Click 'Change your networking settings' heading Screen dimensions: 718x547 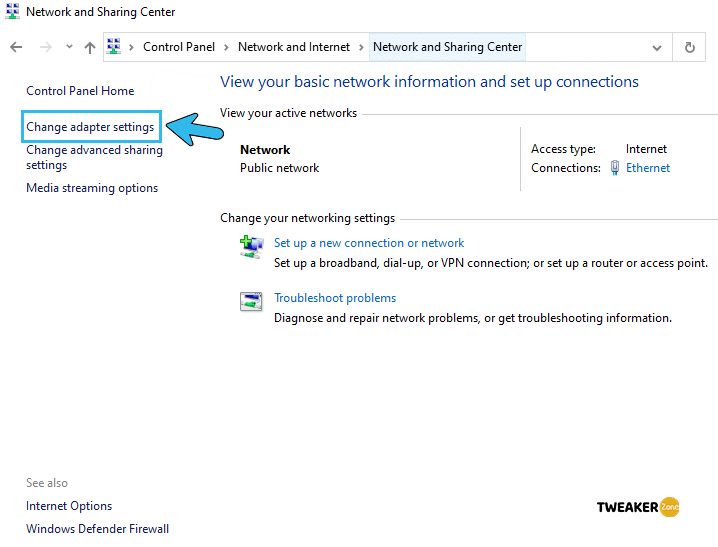pyautogui.click(x=307, y=218)
